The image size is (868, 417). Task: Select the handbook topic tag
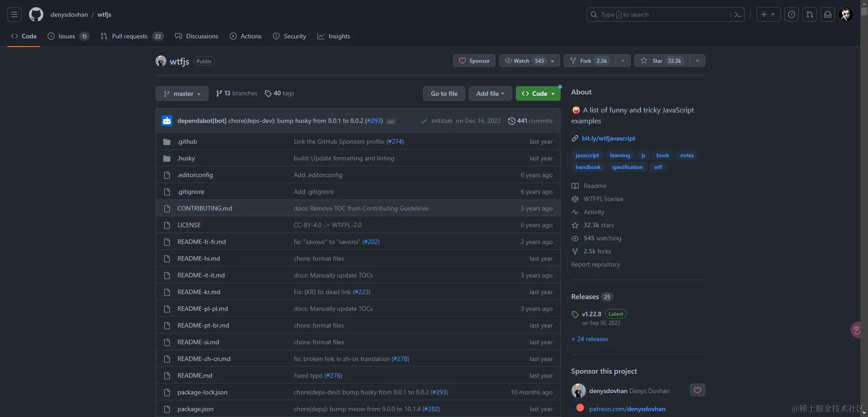point(588,167)
